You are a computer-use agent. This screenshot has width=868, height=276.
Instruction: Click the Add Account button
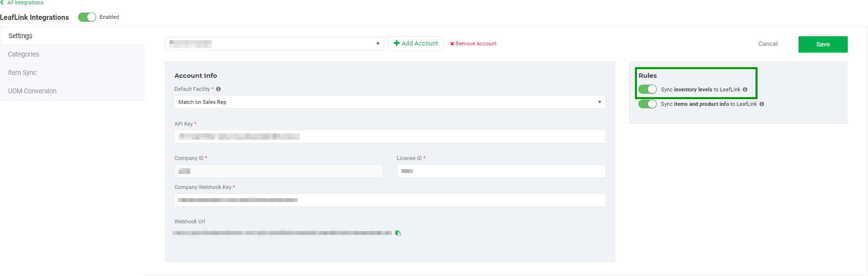[x=416, y=44]
